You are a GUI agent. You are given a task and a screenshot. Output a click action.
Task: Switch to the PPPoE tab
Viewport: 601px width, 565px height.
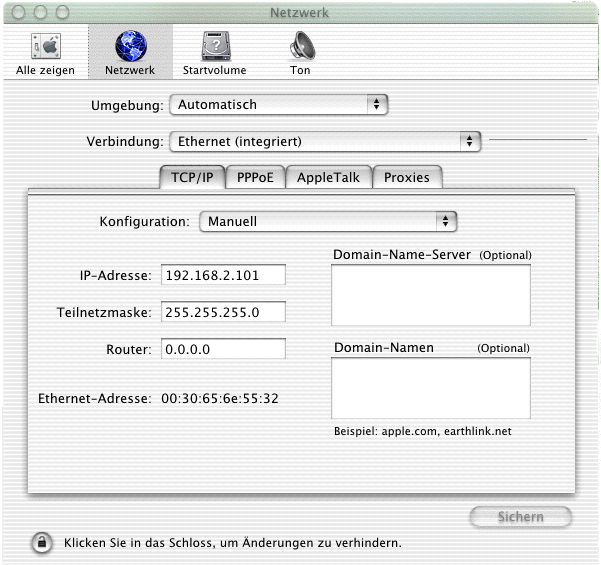click(x=255, y=177)
